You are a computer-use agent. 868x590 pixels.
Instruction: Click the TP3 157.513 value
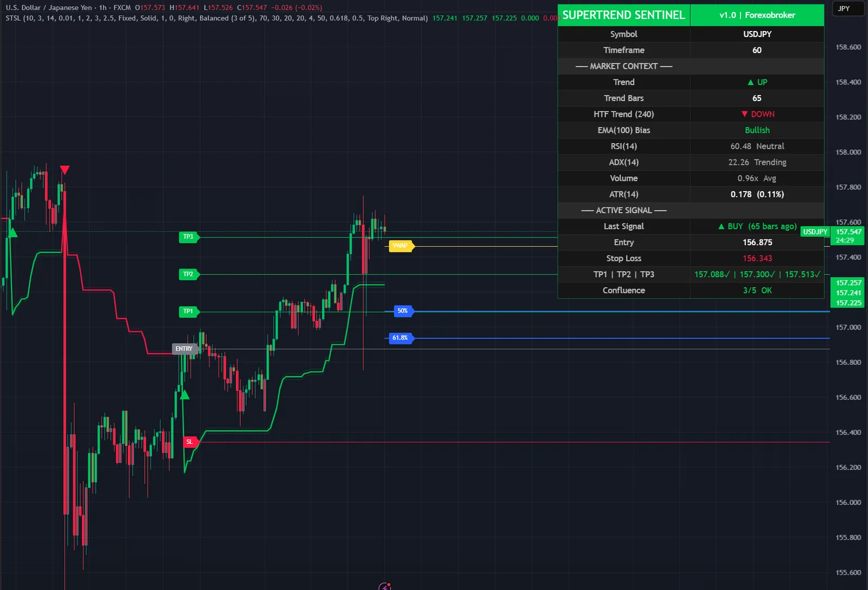click(803, 275)
